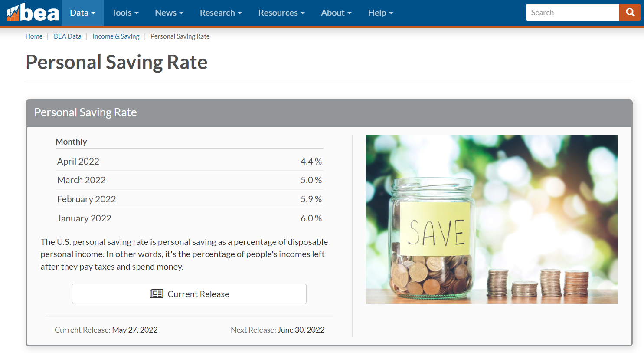Click the 5.0 % value
The height and width of the screenshot is (353, 644).
[x=311, y=180]
